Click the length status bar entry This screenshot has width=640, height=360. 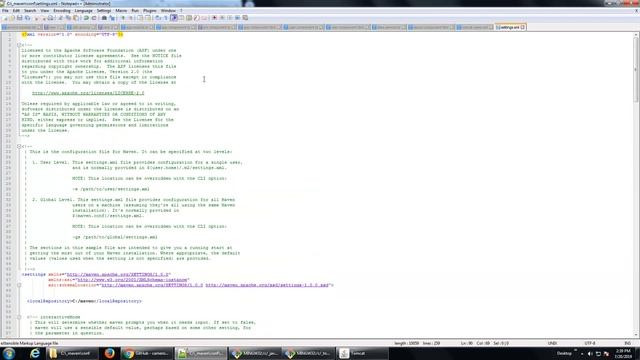[x=407, y=343]
